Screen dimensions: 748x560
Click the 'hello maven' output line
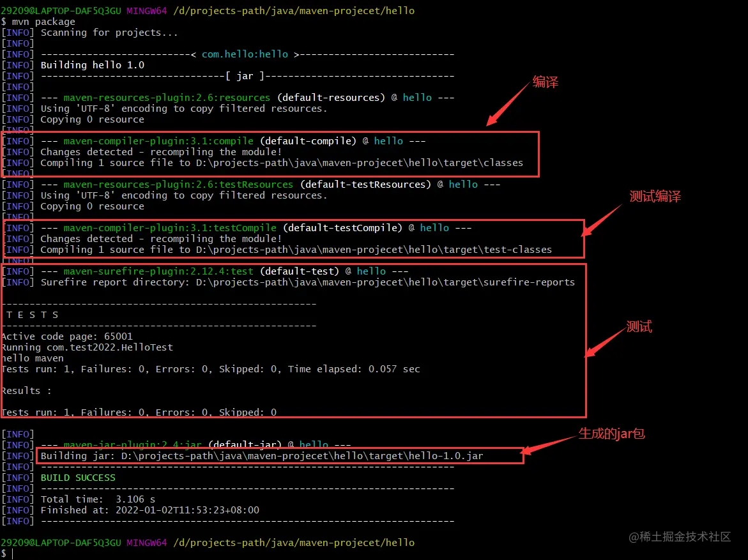tap(33, 359)
